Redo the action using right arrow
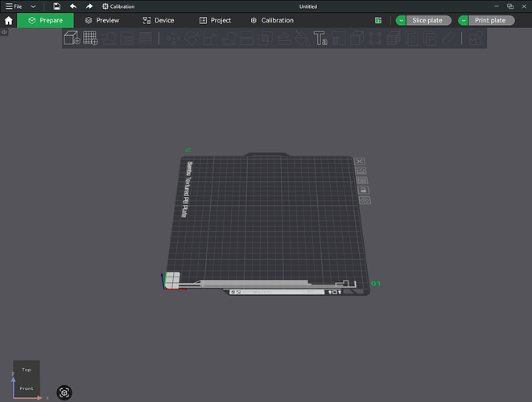532x402 pixels. 89,6
